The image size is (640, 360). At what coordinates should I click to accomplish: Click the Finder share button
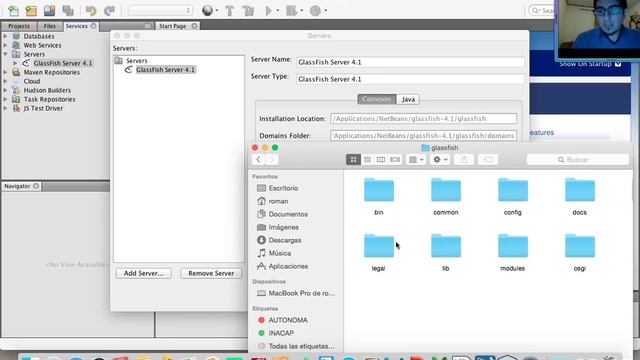point(464,160)
